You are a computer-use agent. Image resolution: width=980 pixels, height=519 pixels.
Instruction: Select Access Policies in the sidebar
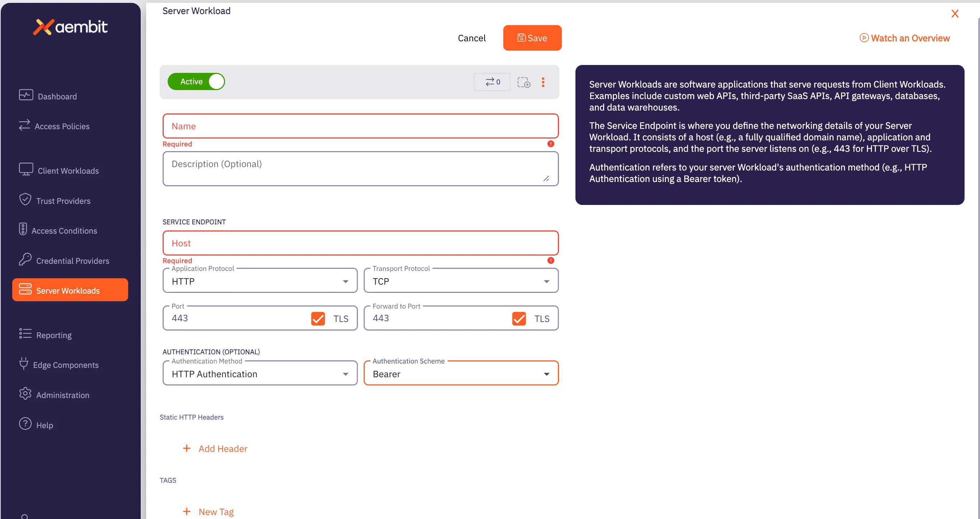click(62, 126)
